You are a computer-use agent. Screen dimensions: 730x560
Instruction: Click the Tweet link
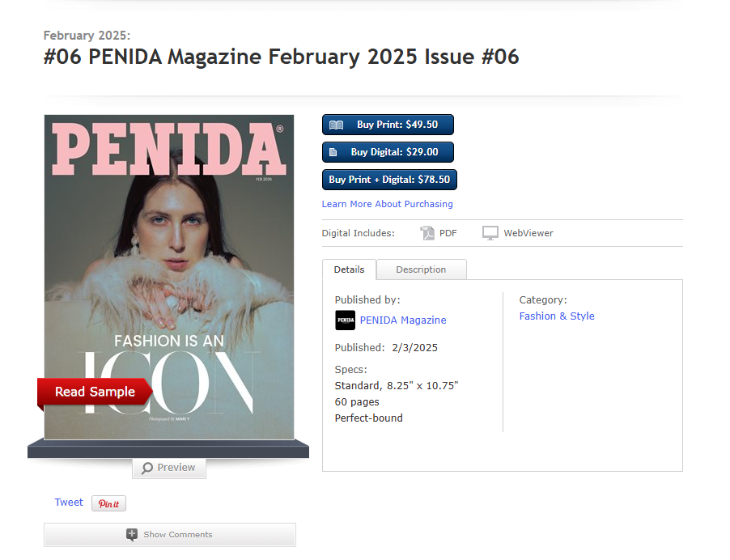tap(69, 503)
